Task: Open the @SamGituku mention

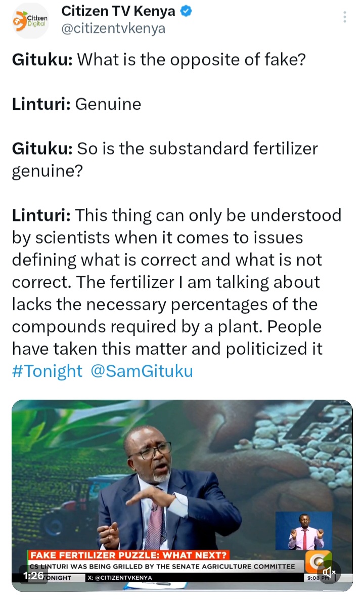Action: tap(142, 371)
